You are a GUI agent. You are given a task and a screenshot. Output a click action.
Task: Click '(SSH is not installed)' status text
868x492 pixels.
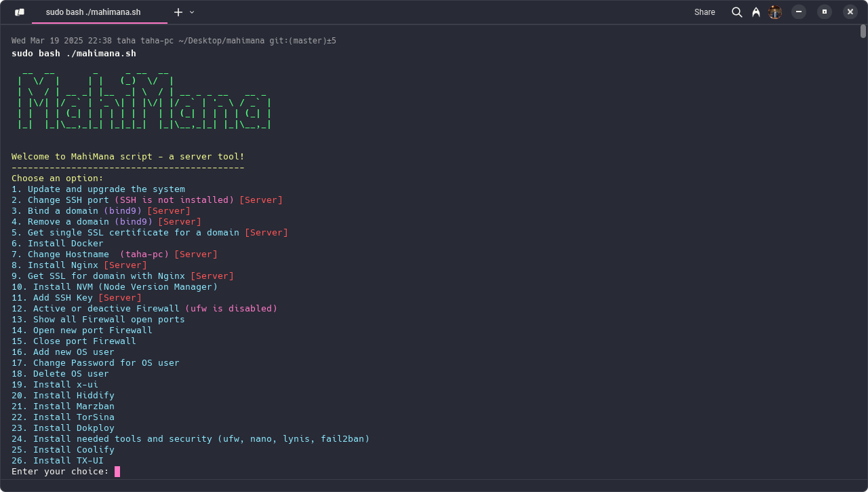tap(174, 200)
